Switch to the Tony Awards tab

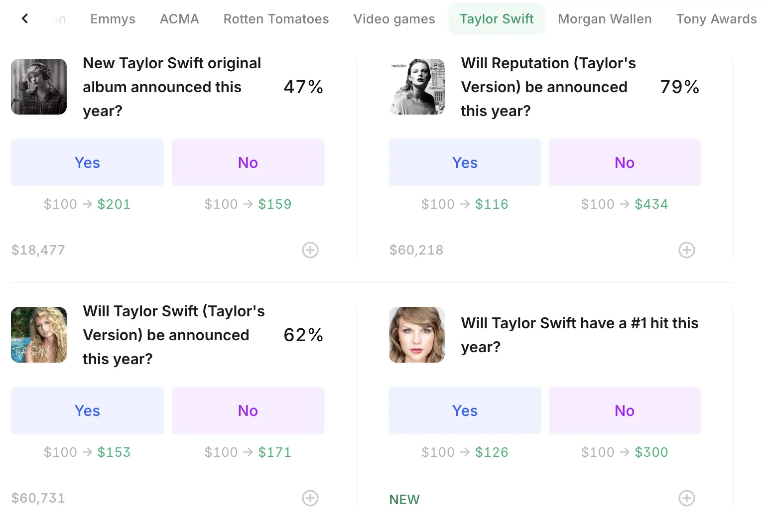pyautogui.click(x=716, y=18)
